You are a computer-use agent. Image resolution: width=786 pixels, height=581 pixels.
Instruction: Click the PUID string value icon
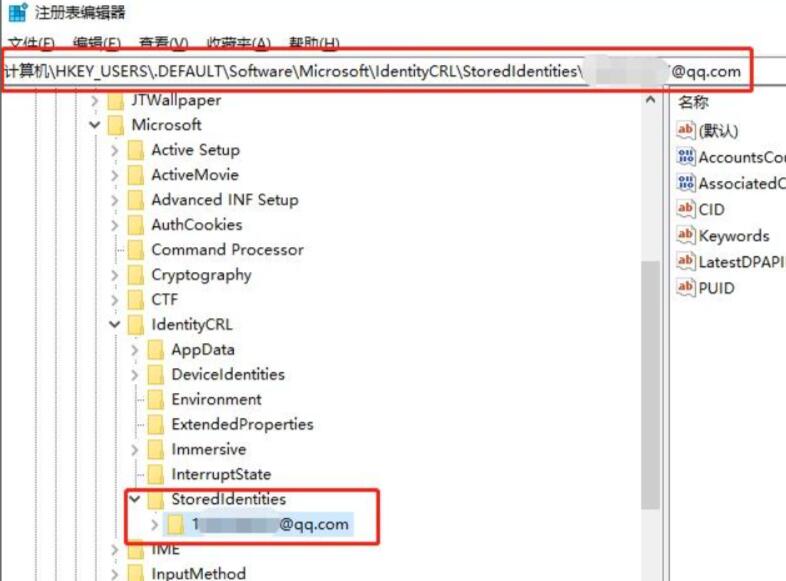685,287
